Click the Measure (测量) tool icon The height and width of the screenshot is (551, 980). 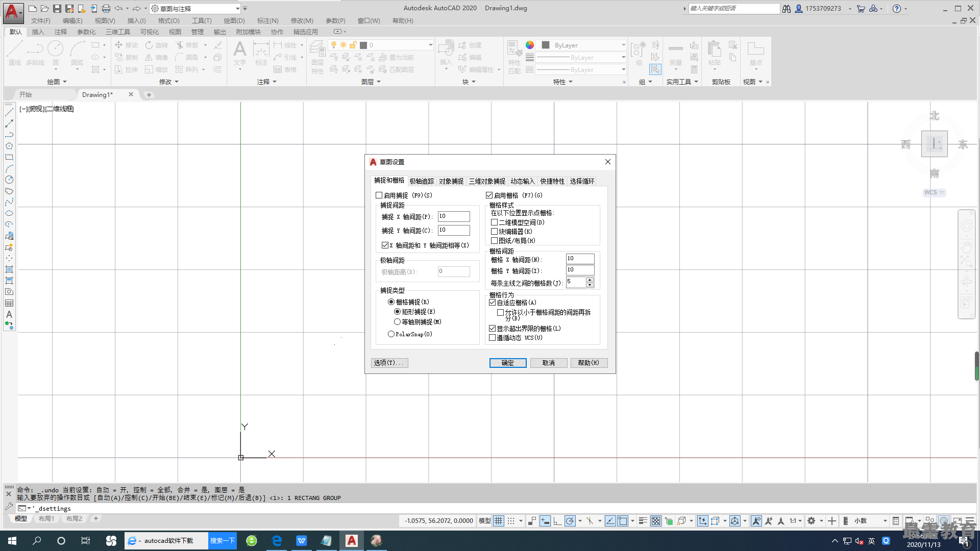(675, 53)
